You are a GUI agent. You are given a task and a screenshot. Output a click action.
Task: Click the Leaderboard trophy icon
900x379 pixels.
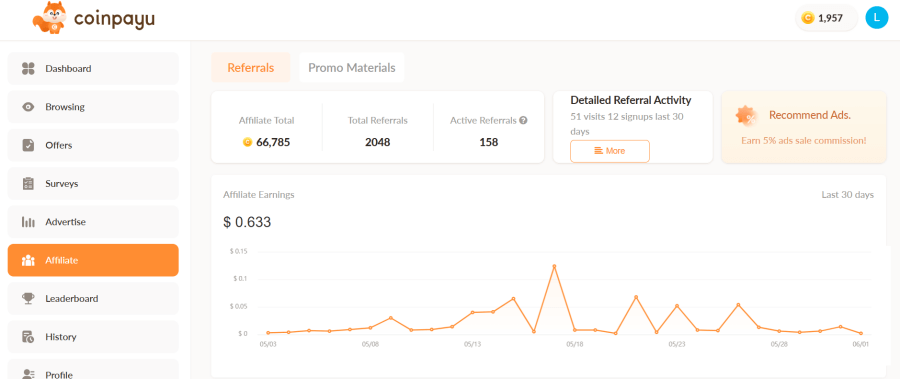(28, 299)
